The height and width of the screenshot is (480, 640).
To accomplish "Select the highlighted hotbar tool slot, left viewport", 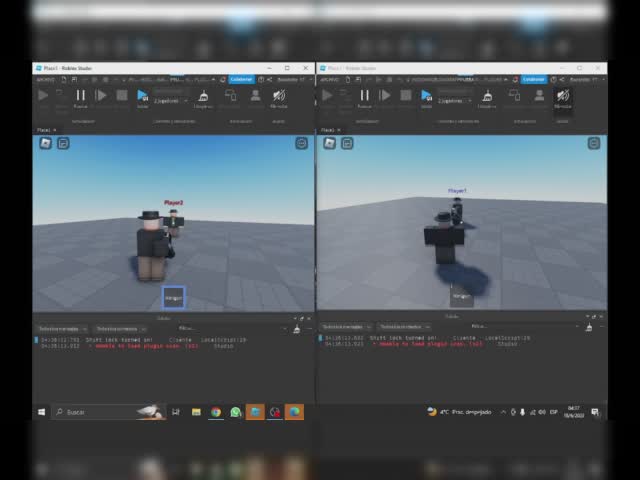I will coord(174,298).
